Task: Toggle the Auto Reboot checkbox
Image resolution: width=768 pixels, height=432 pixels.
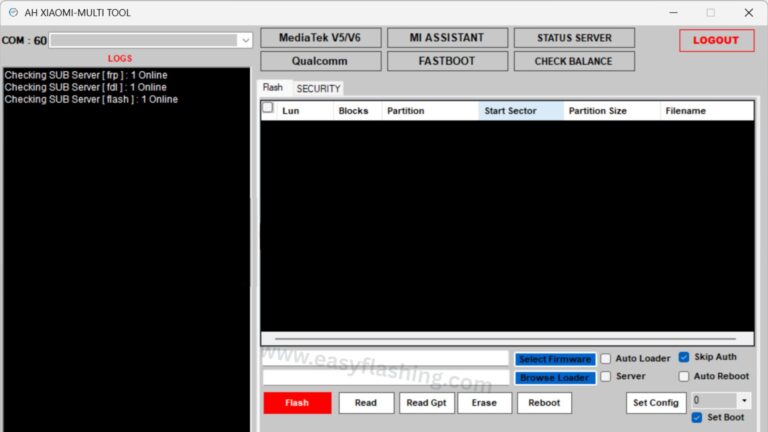Action: (x=684, y=377)
